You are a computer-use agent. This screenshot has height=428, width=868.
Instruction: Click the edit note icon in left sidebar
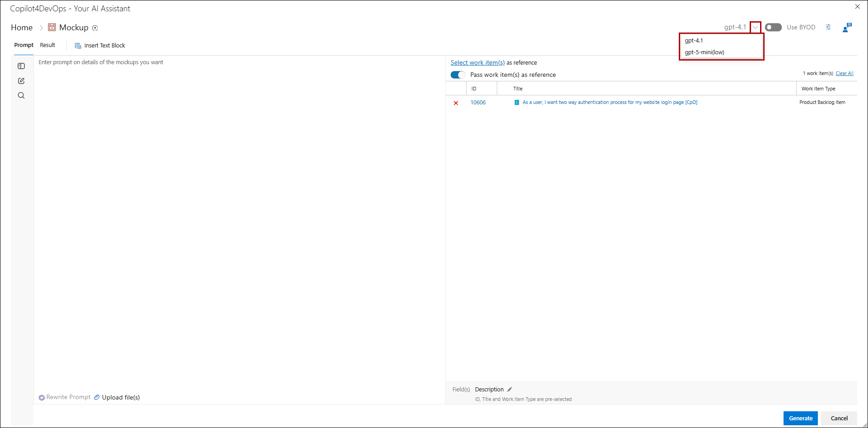21,81
